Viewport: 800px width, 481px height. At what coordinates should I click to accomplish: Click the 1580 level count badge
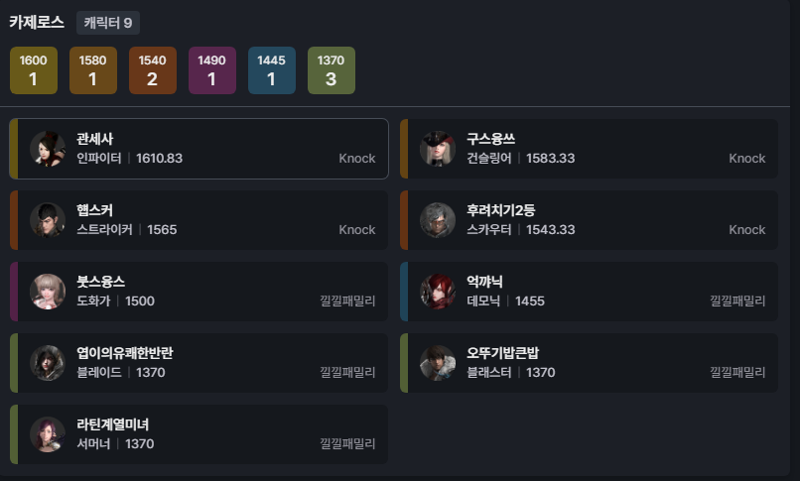(x=93, y=70)
